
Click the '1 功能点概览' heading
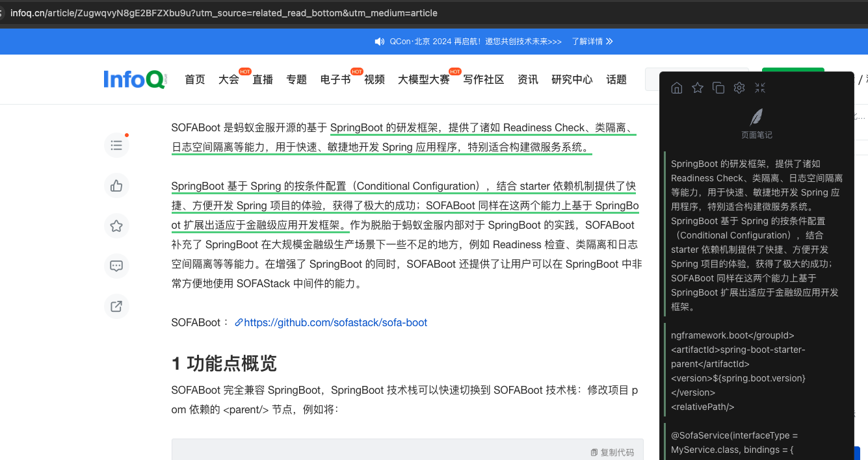tap(224, 363)
